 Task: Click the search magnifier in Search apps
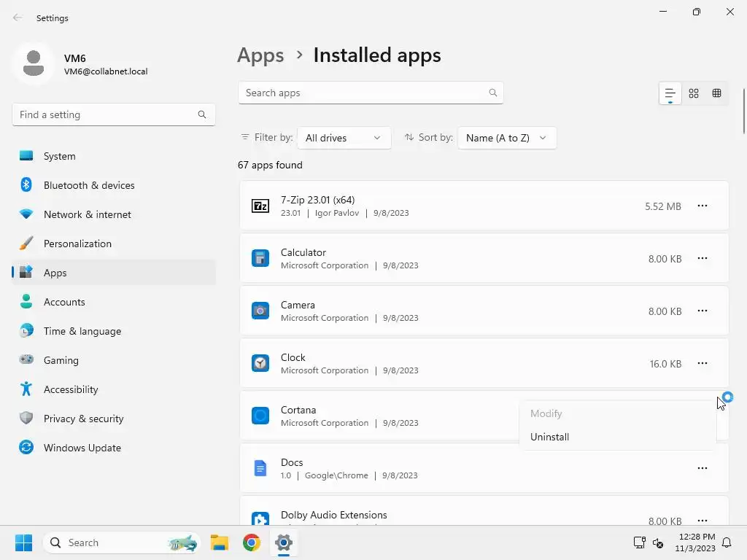coord(493,93)
